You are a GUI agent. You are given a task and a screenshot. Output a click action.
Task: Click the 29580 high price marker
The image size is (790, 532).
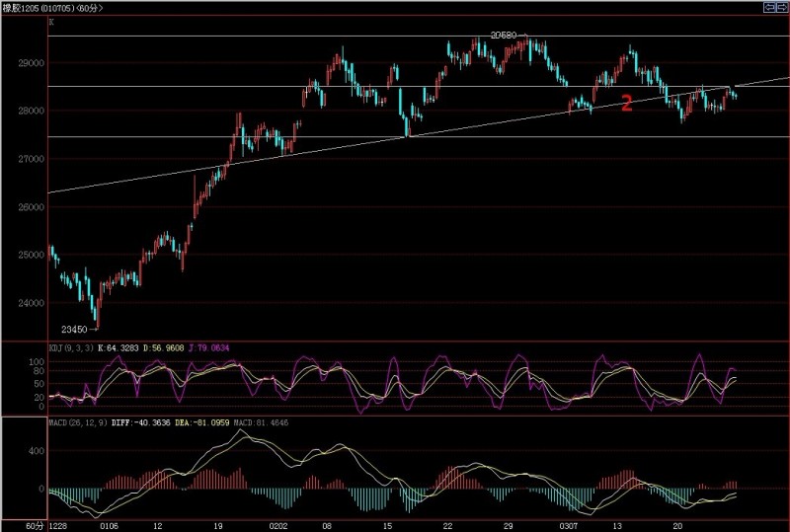[x=506, y=35]
